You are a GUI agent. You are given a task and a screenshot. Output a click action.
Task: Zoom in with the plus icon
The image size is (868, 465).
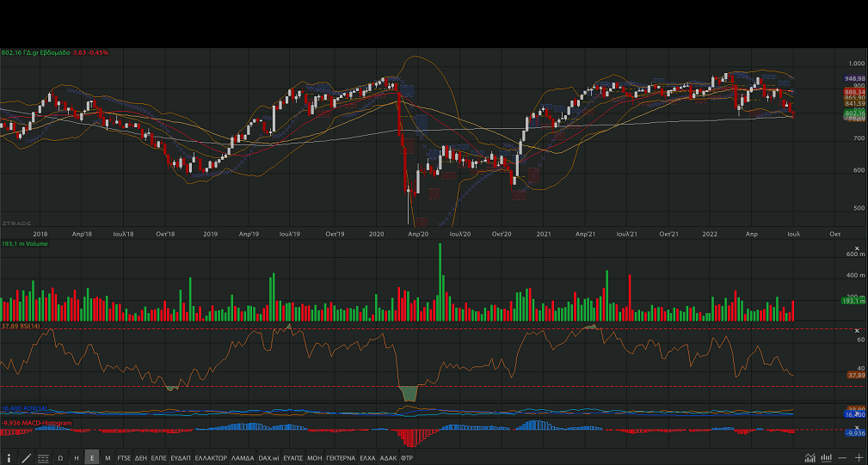(x=859, y=458)
